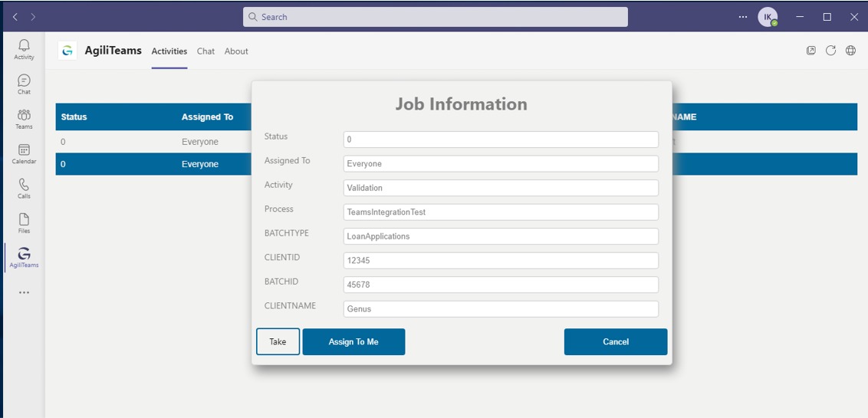Image resolution: width=868 pixels, height=418 pixels.
Task: Switch to the About tab
Action: pyautogui.click(x=236, y=51)
